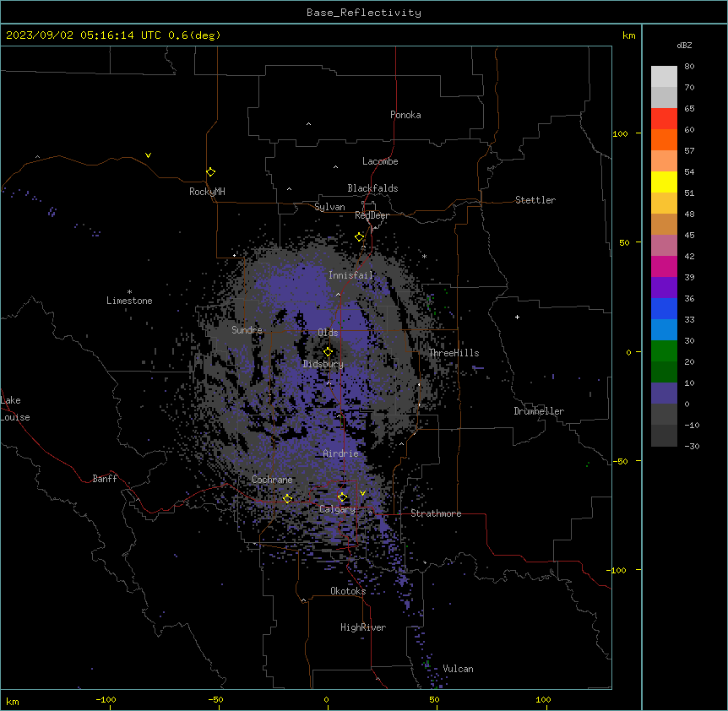Click the white caret marker west of Ponoka
The height and width of the screenshot is (711, 728).
point(309,124)
